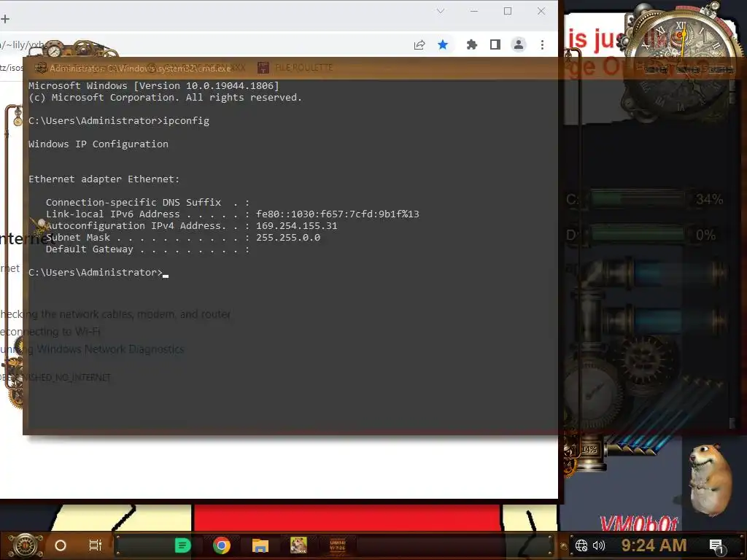The height and width of the screenshot is (560, 747).
Task: Click Chrome's share this page icon
Action: pyautogui.click(x=419, y=44)
